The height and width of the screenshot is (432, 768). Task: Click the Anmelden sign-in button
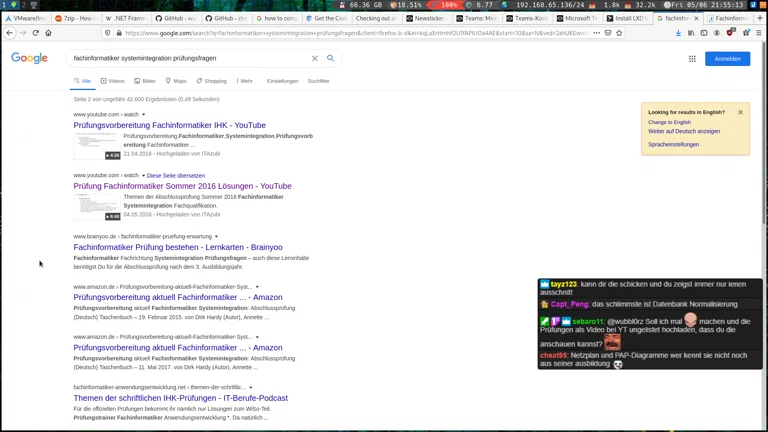click(x=727, y=59)
